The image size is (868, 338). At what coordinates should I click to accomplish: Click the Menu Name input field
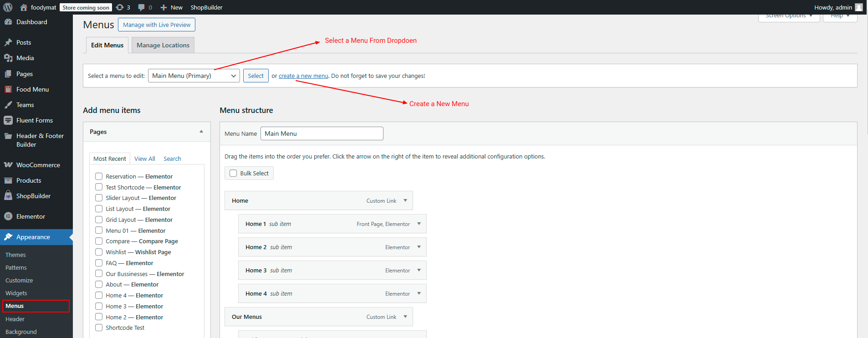tap(322, 133)
